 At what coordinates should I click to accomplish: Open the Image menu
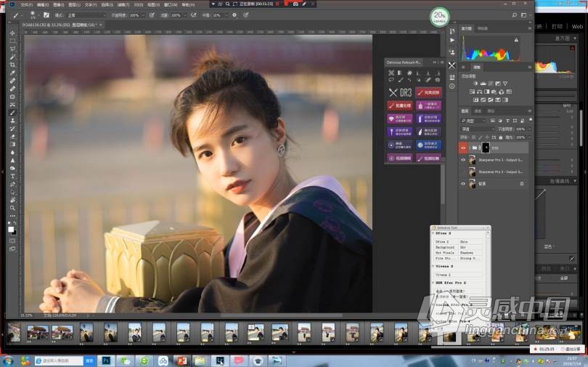tap(59, 5)
